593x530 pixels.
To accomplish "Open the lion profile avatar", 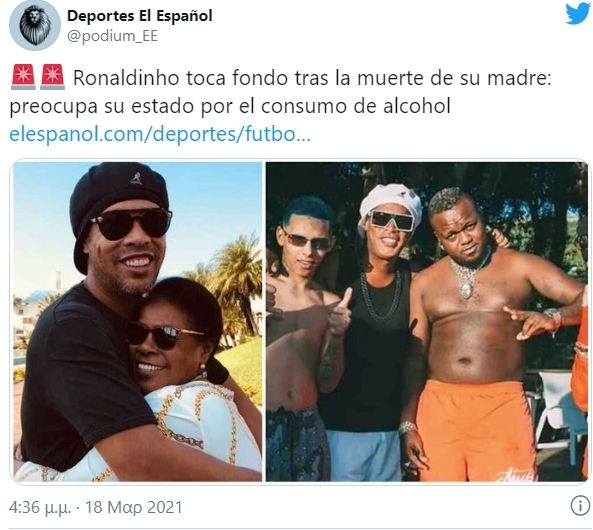I will tap(35, 25).
